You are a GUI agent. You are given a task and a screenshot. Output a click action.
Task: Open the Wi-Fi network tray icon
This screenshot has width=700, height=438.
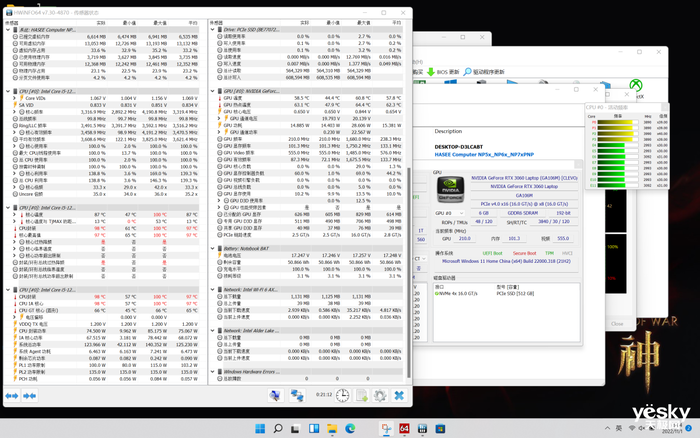coord(632,428)
